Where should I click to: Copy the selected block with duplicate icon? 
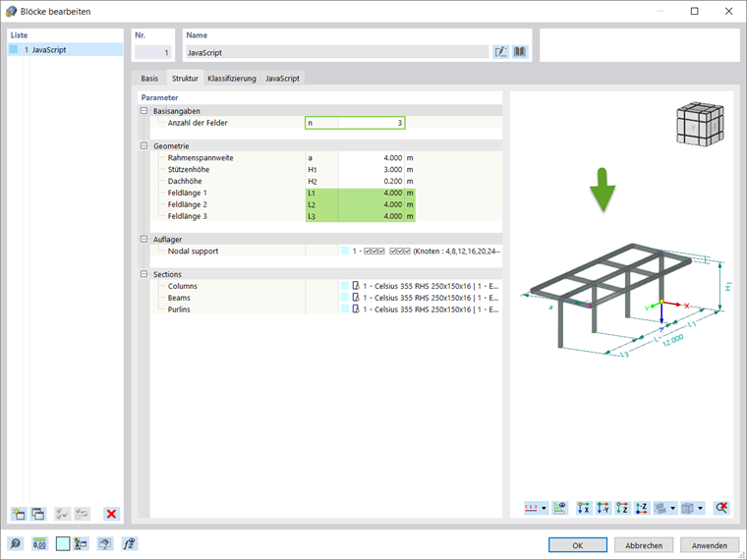tap(38, 514)
